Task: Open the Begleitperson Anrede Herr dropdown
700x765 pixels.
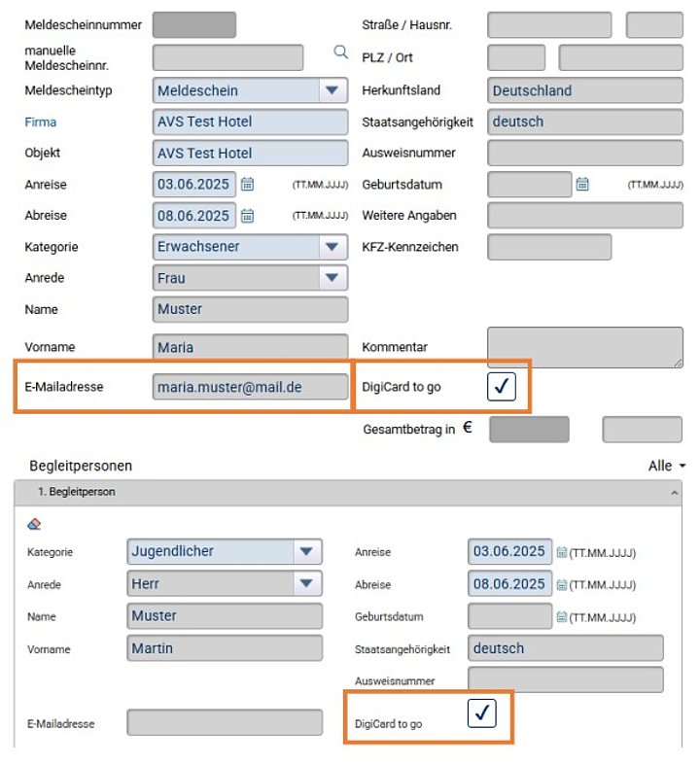Action: pyautogui.click(x=225, y=583)
